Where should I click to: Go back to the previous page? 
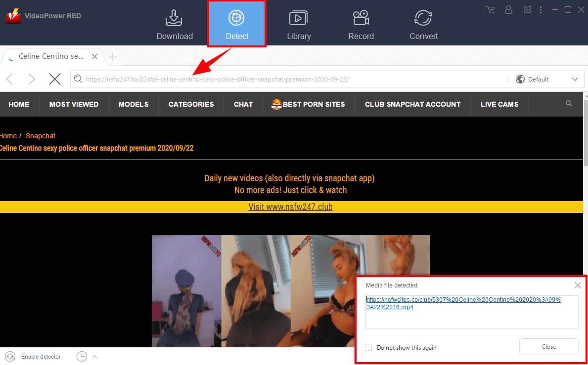[10, 79]
